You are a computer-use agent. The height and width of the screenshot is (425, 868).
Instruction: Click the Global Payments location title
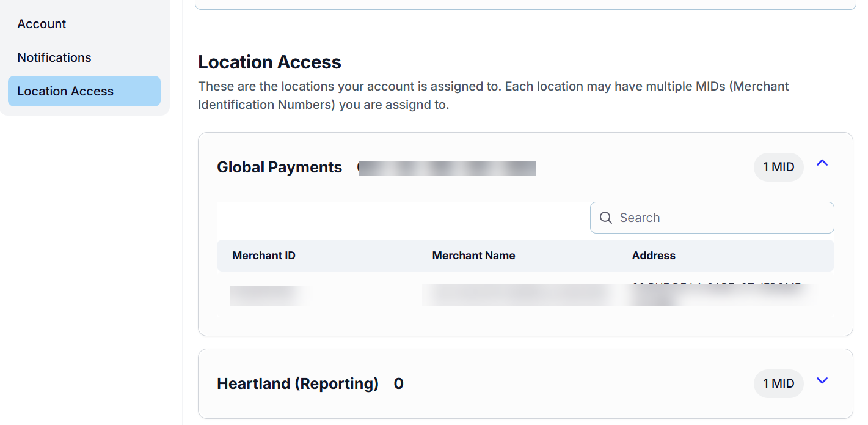click(279, 167)
